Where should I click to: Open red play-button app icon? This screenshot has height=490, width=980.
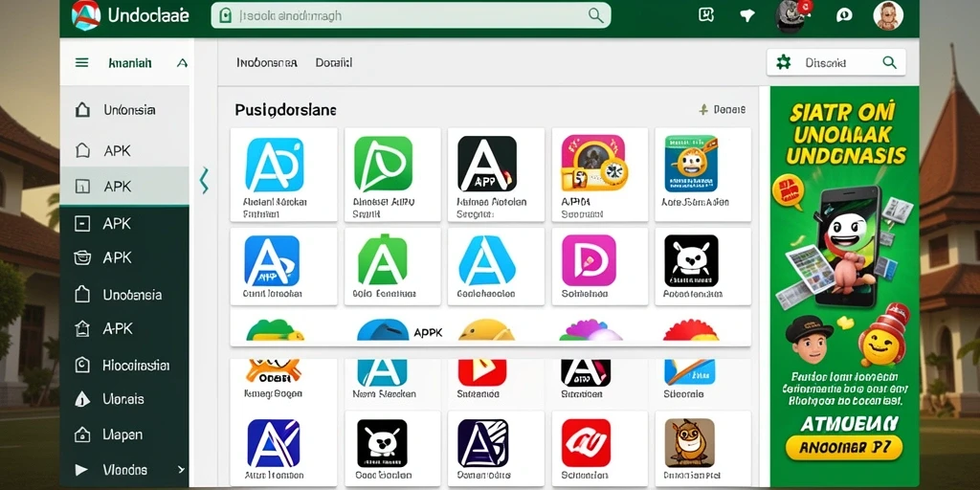tap(482, 372)
